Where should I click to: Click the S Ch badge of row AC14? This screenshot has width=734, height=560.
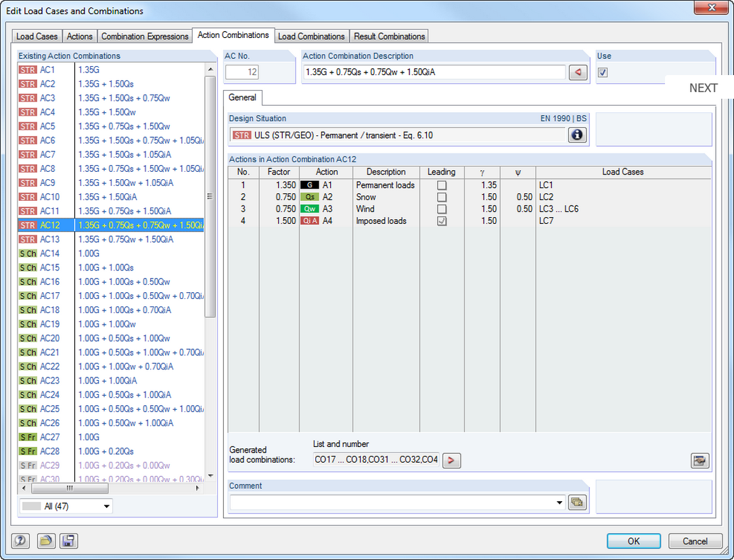click(28, 254)
